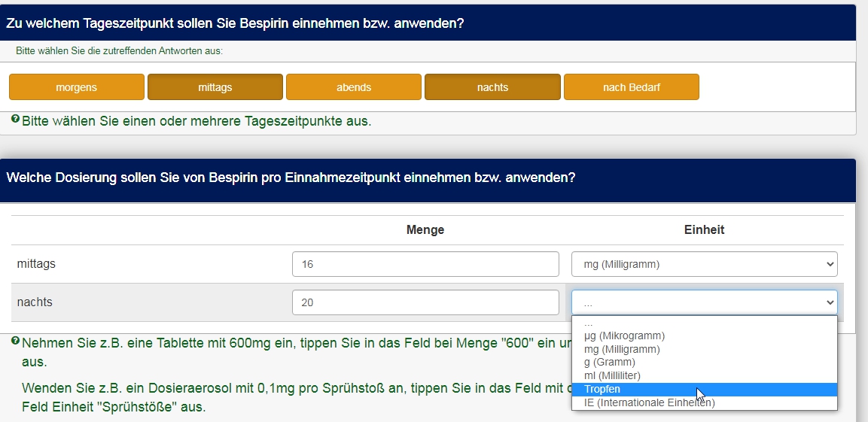Screen dimensions: 868x422
Task: Click the 'Welche Dosierung' section header
Action: [x=291, y=178]
